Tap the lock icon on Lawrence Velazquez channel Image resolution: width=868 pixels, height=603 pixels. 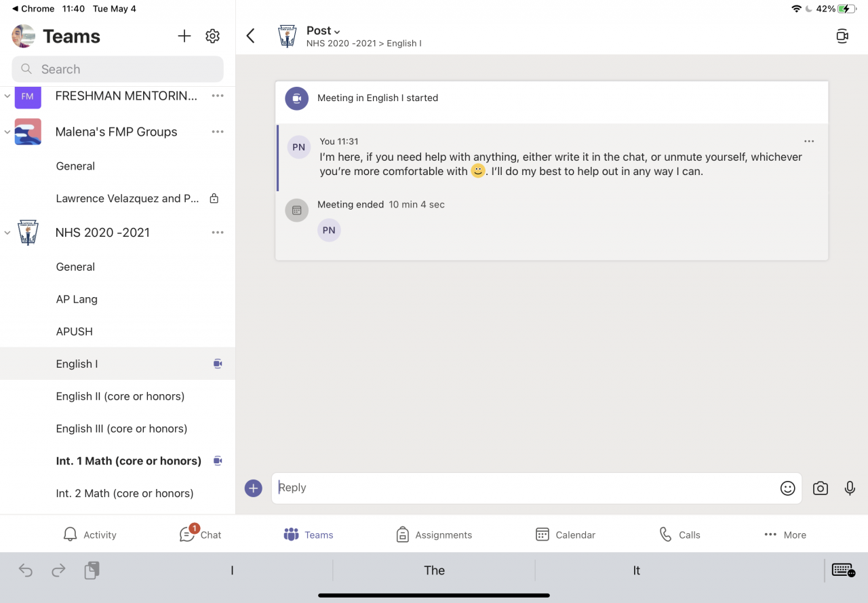(214, 199)
